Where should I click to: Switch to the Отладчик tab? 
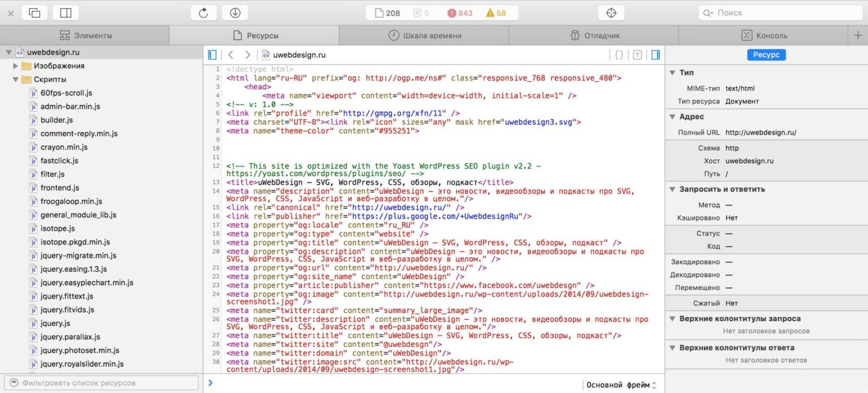594,36
